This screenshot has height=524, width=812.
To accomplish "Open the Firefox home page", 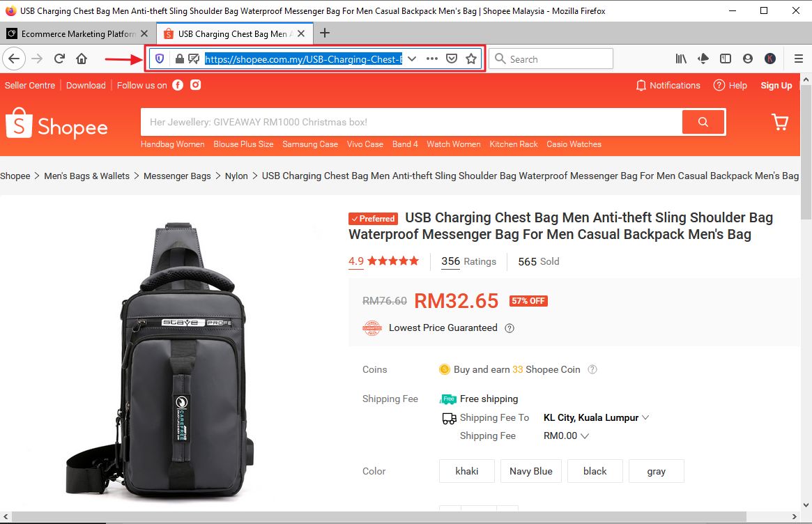I will [x=82, y=59].
